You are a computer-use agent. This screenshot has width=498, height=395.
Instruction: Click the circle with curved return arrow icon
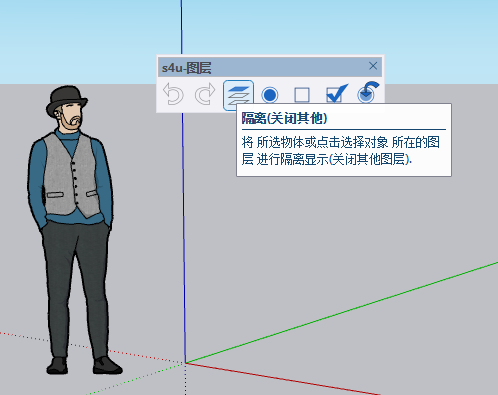click(368, 92)
